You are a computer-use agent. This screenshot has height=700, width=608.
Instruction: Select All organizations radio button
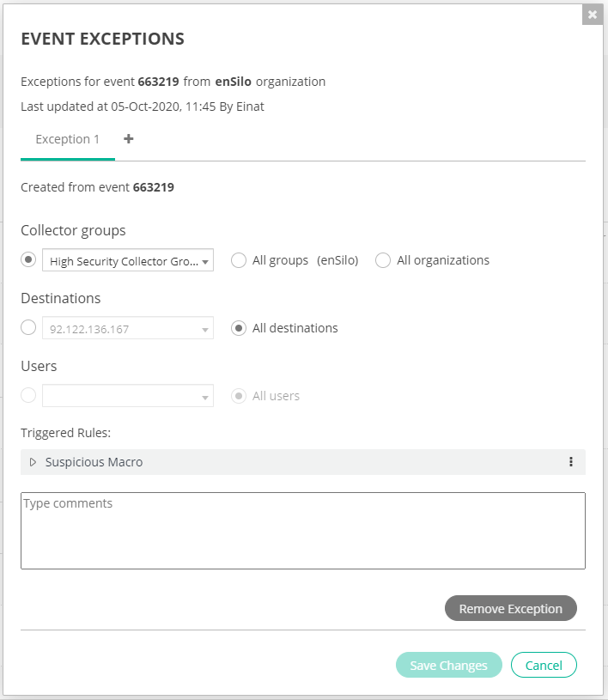pyautogui.click(x=383, y=260)
